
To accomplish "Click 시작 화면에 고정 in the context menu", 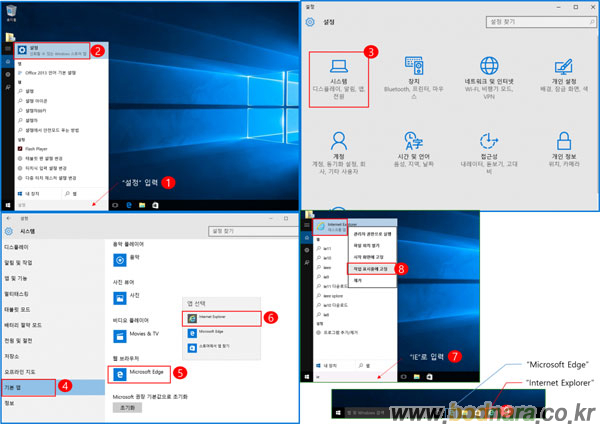I will 372,257.
